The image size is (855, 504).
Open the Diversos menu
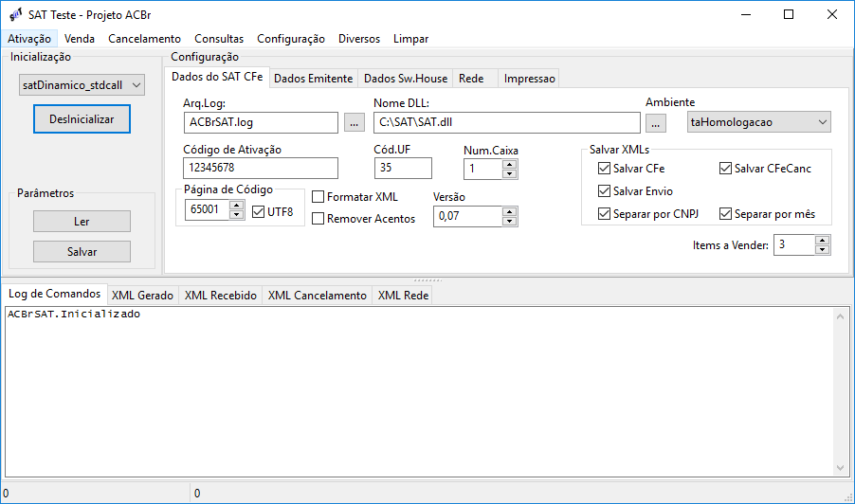359,39
